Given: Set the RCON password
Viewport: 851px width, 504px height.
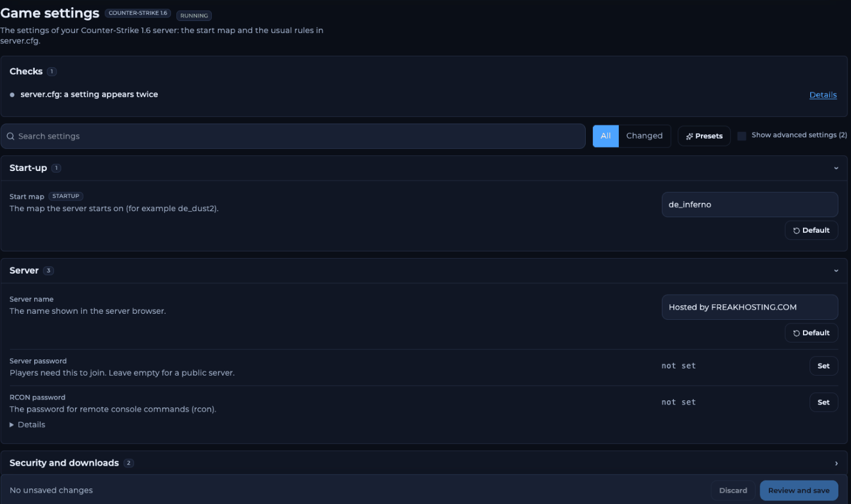Looking at the screenshot, I should [823, 402].
